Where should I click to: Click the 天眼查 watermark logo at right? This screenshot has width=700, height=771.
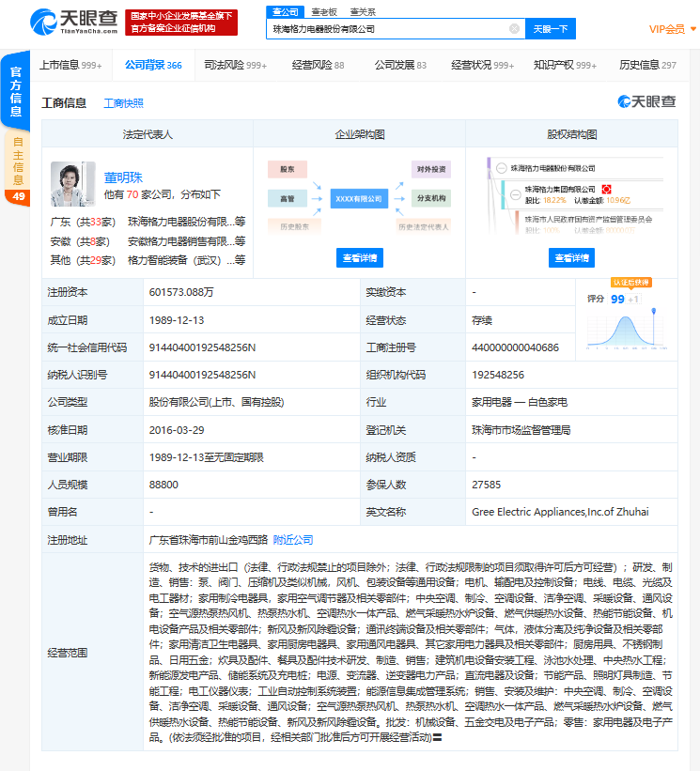tap(646, 101)
